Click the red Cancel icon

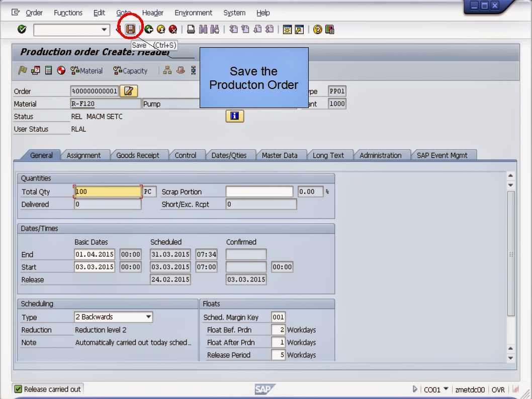(x=173, y=30)
